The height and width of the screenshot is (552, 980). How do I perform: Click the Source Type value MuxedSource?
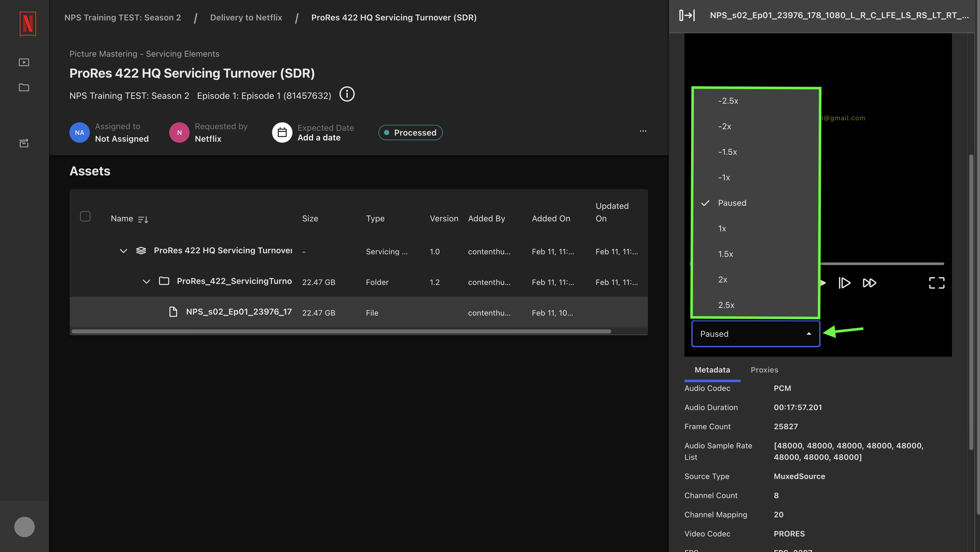coord(799,476)
